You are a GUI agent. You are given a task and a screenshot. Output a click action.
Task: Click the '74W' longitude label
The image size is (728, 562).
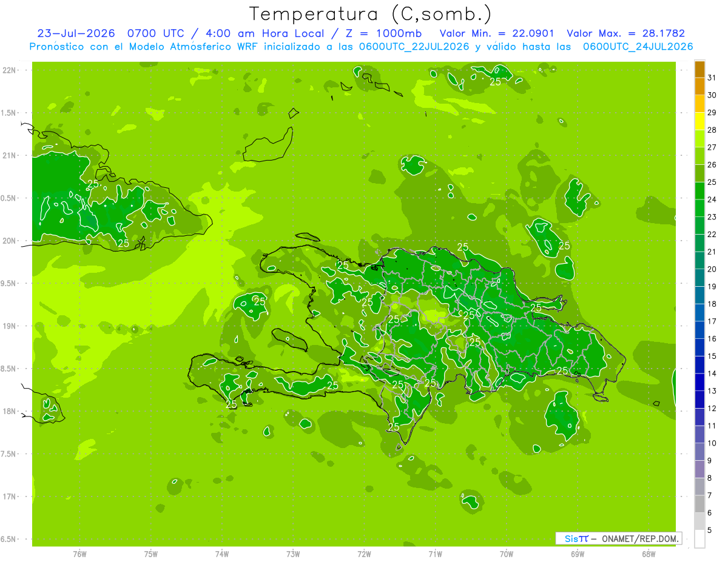(x=222, y=554)
